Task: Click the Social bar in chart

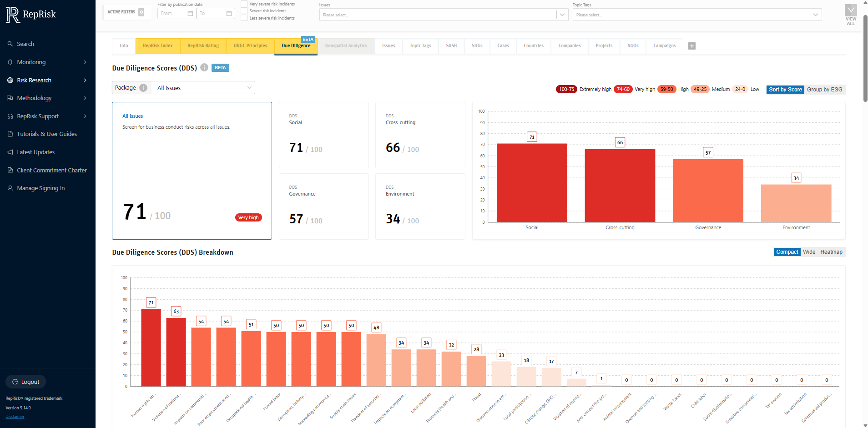Action: coord(531,183)
